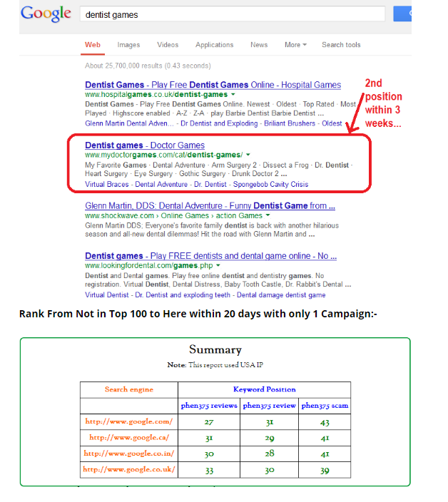Switch to the Images tab

coord(128,45)
